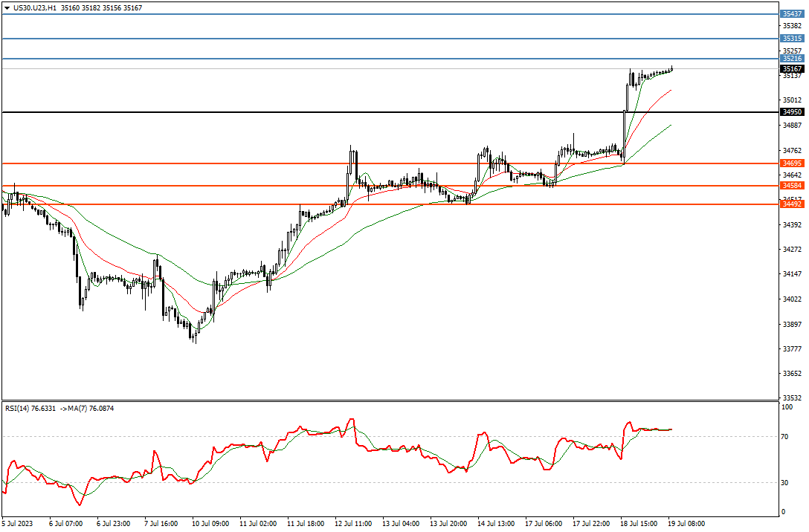Screen dimensions: 809x532
Task: Select the 35315 blue level price label
Action: 792,38
